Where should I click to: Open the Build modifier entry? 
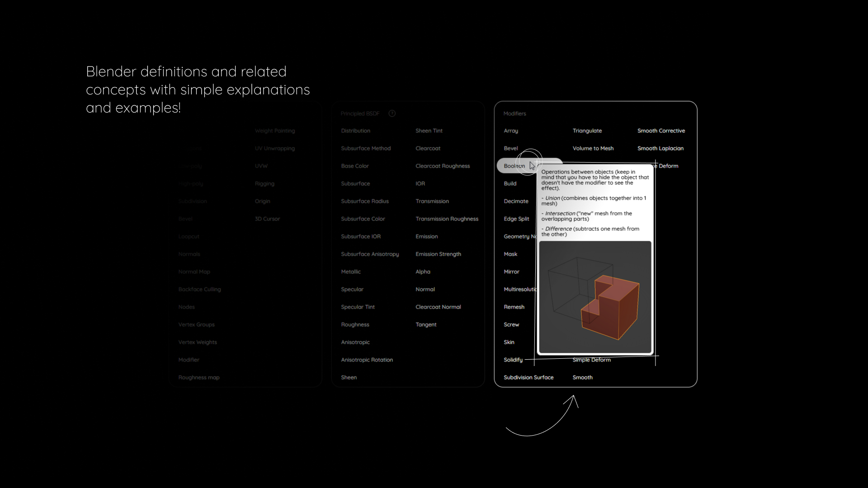click(510, 183)
